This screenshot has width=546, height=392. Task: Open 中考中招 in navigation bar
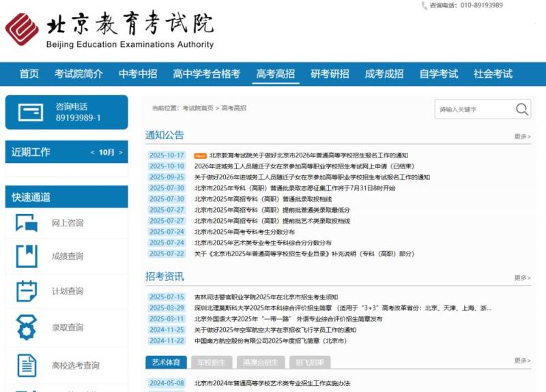click(x=138, y=74)
